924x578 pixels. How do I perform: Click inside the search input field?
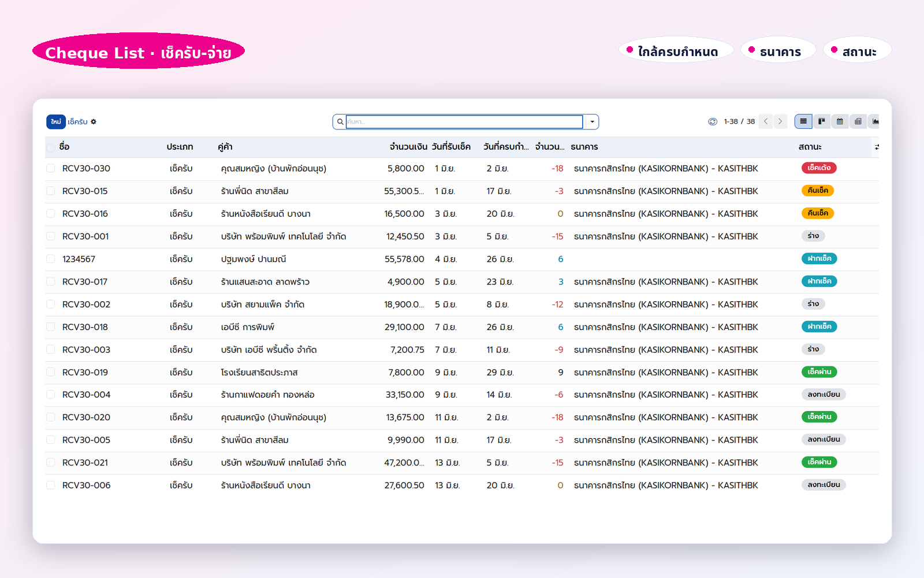pyautogui.click(x=464, y=122)
